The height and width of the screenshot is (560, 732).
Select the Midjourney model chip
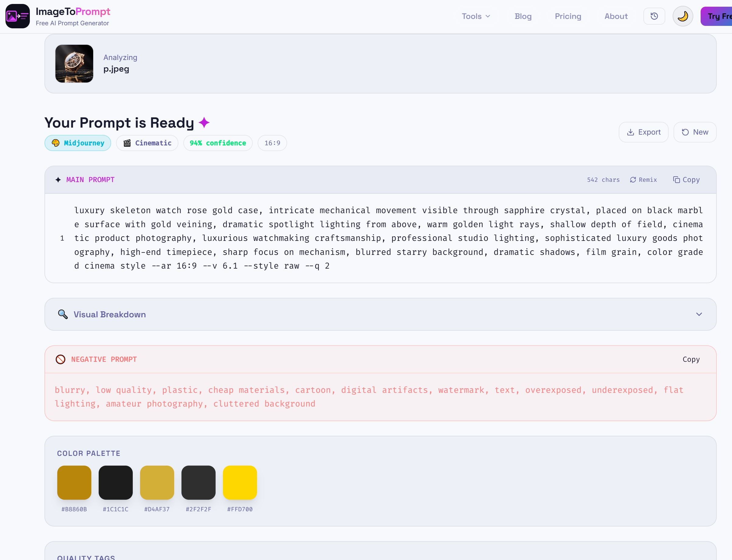[78, 143]
